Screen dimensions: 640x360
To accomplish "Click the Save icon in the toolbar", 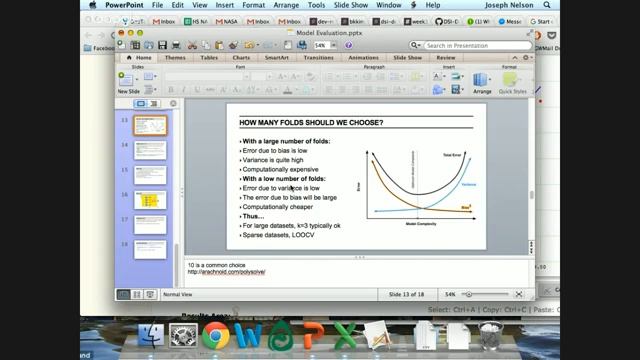I will point(162,45).
